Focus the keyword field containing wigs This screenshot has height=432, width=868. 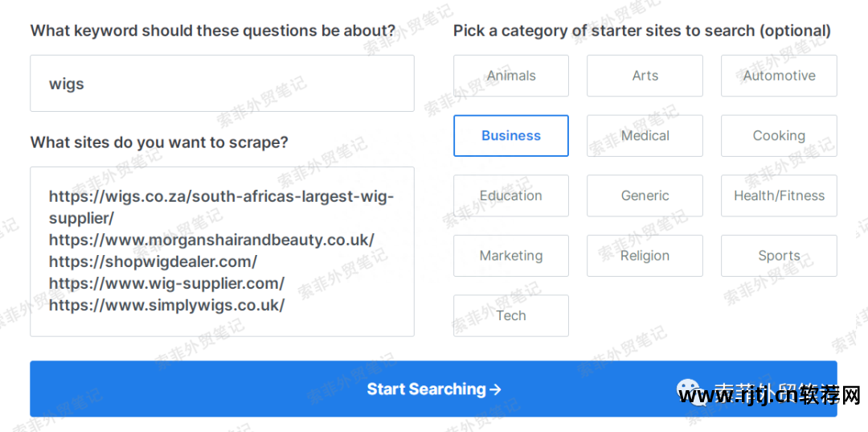click(x=222, y=84)
